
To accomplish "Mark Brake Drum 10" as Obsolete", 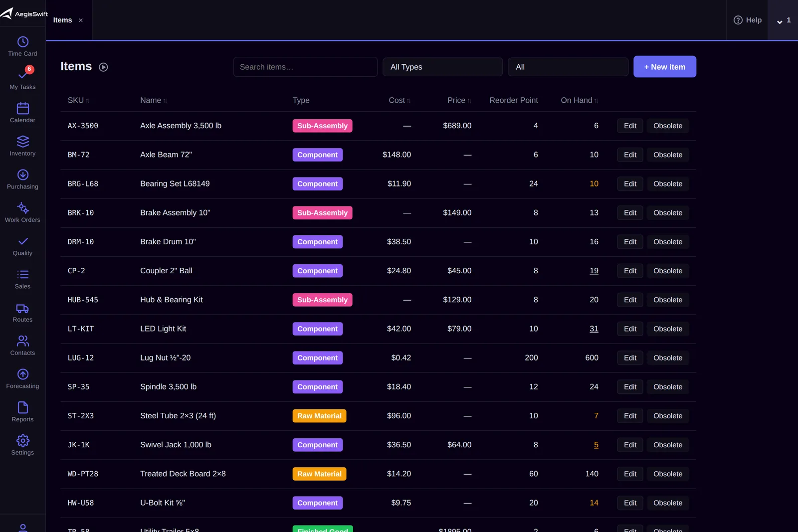I will 668,242.
